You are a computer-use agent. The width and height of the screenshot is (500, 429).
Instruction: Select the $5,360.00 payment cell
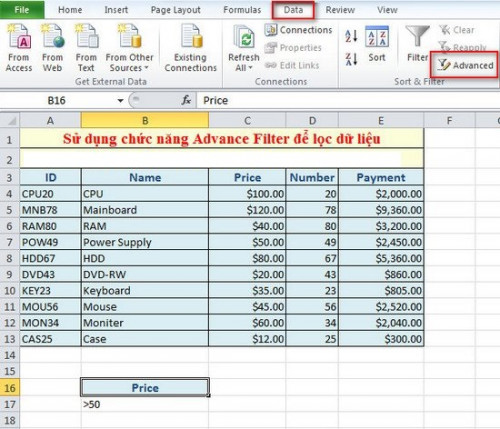click(381, 258)
